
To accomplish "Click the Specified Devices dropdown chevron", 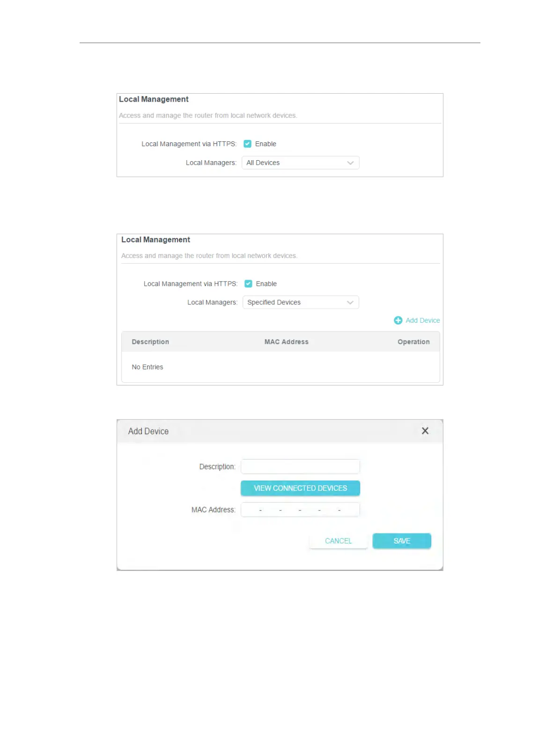I will tap(350, 303).
